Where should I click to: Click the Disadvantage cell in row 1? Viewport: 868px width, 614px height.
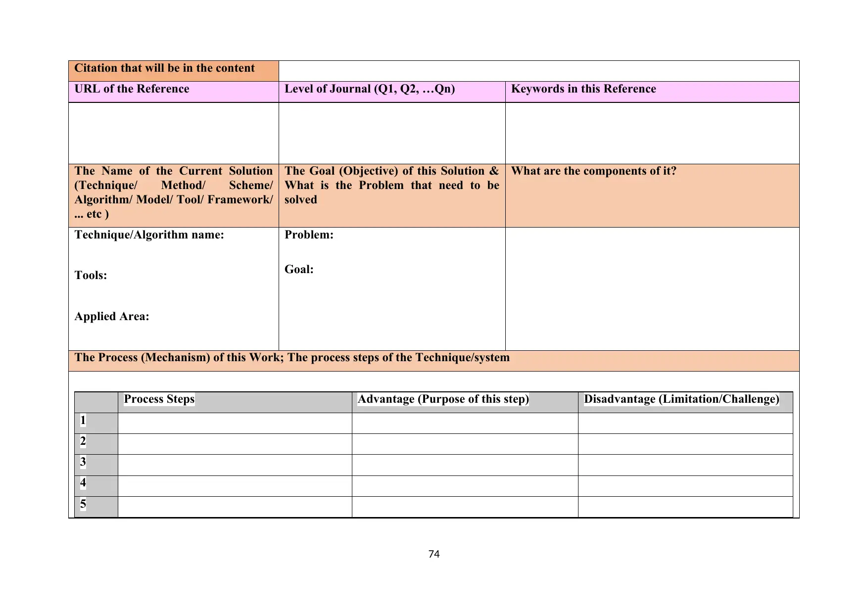coord(685,424)
